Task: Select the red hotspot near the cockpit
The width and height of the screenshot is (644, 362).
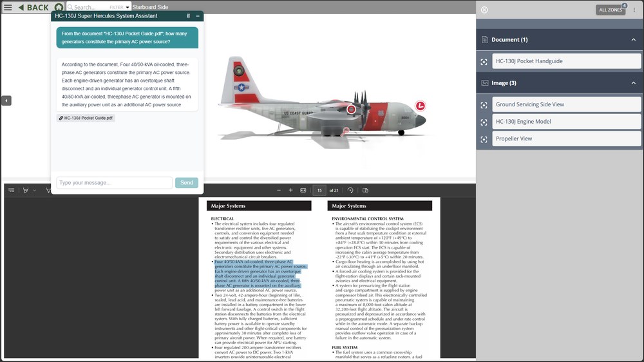Action: [x=420, y=106]
